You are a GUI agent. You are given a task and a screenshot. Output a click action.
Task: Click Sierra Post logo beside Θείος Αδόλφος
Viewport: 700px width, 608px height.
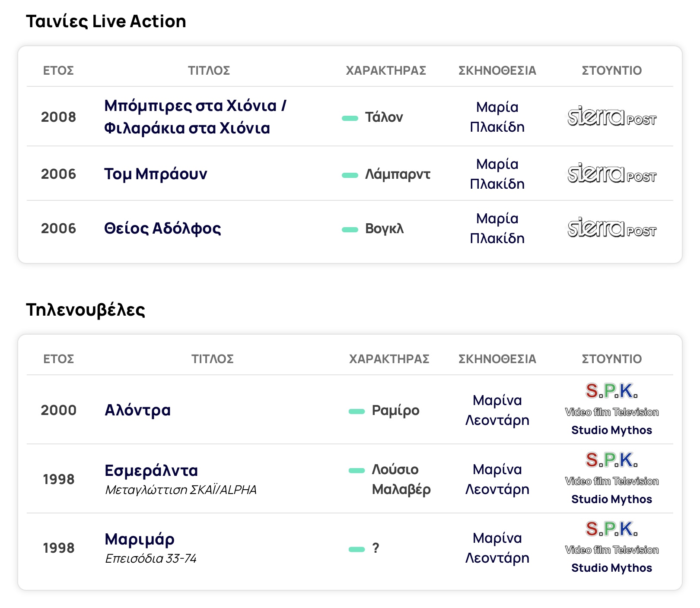pyautogui.click(x=611, y=228)
